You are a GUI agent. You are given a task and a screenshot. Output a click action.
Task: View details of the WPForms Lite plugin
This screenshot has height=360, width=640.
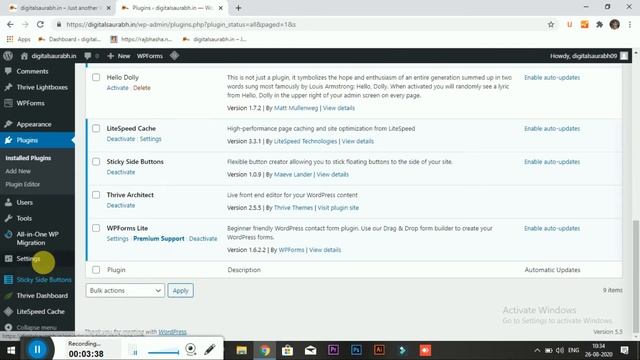325,249
